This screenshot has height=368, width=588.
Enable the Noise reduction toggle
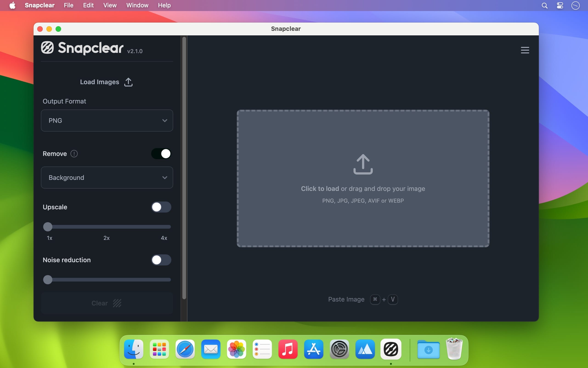[161, 260]
